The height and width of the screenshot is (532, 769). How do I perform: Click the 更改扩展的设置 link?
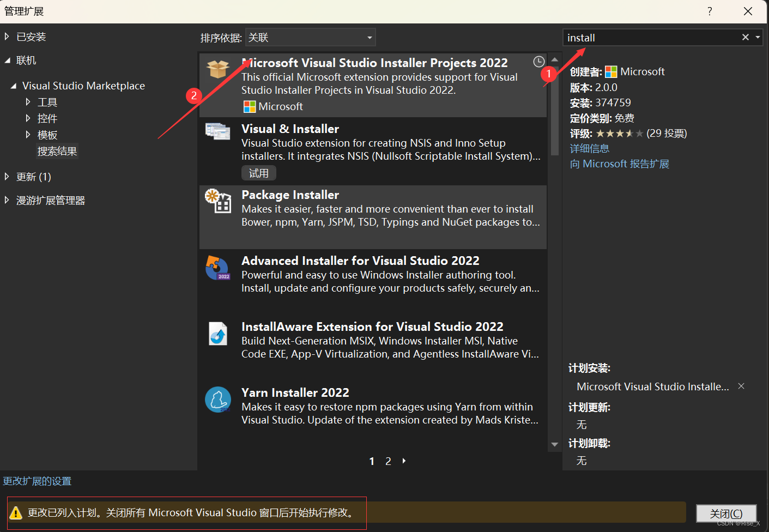(x=37, y=481)
